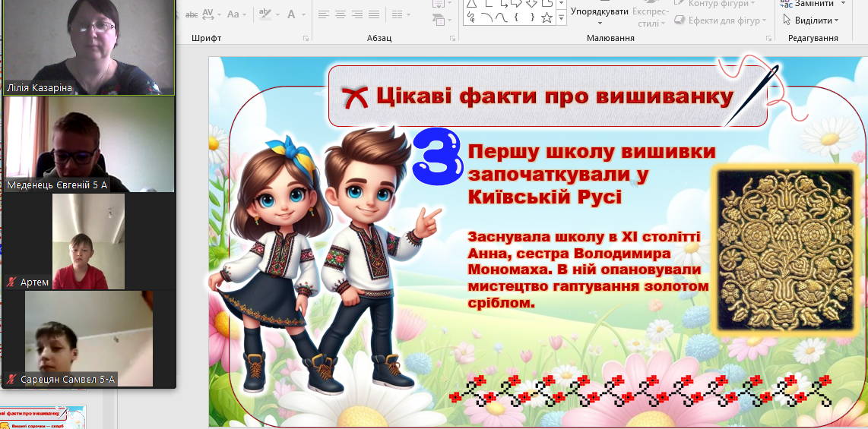The image size is (868, 429).
Task: Click the heading 'Першу школу вишивки започаткували'
Action: pos(592,174)
